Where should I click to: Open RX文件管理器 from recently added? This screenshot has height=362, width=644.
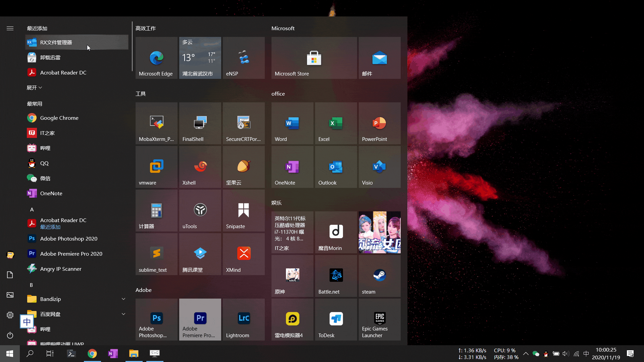(77, 42)
